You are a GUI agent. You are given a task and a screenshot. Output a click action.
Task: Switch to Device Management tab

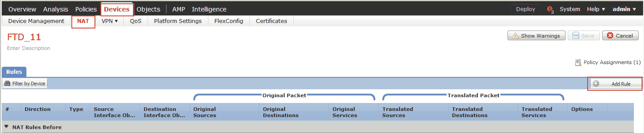pos(36,21)
